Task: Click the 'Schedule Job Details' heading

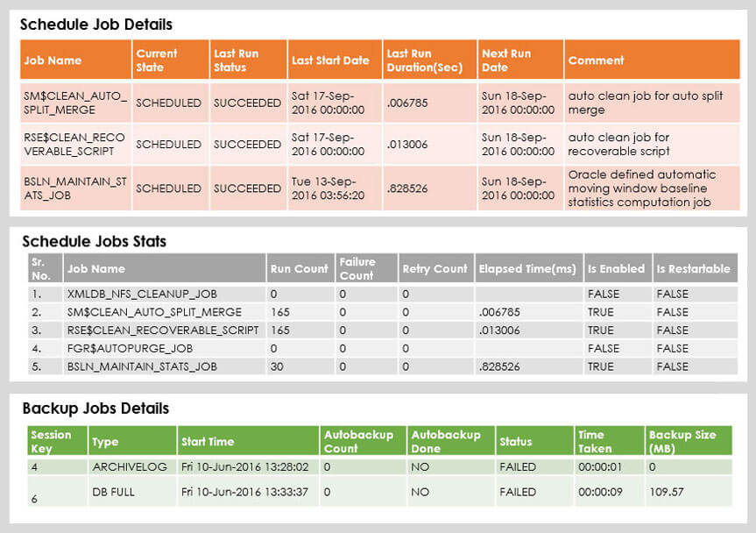Action: click(x=96, y=25)
